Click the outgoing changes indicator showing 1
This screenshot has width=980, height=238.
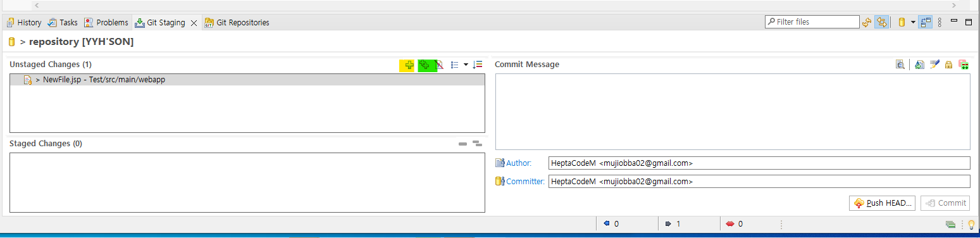(x=673, y=223)
